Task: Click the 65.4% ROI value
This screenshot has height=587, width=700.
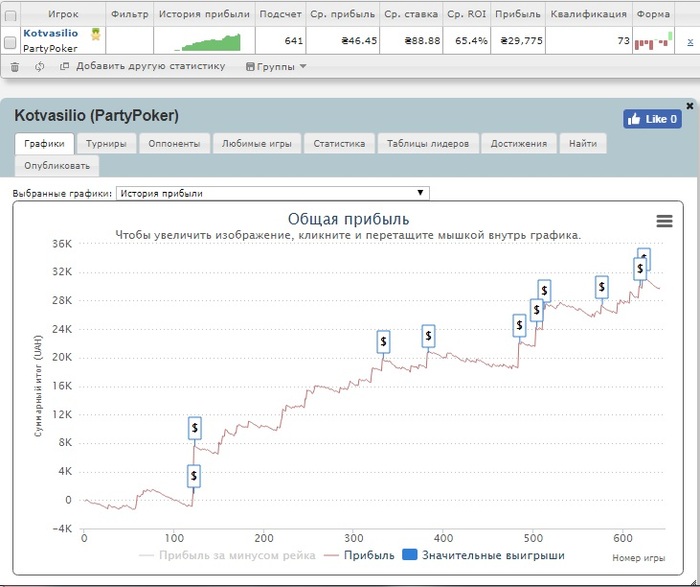Action: [471, 41]
